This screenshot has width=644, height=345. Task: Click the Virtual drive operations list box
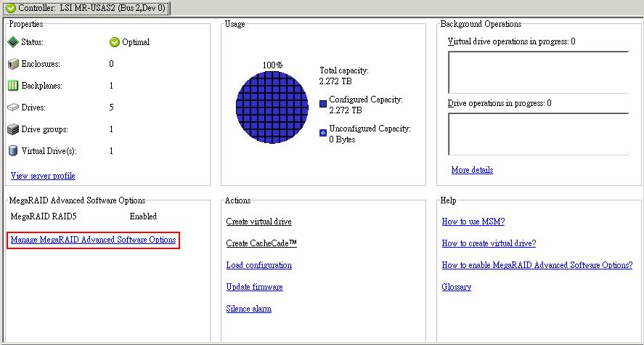[538, 73]
